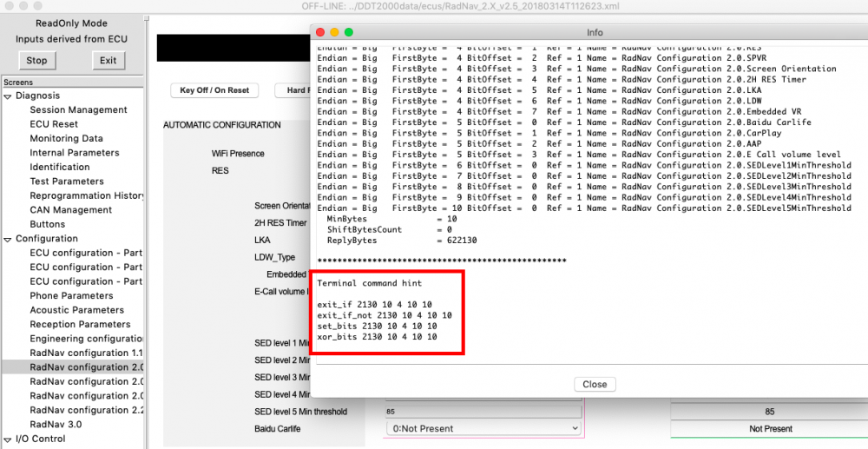The image size is (868, 449).
Task: Click 'exit_if_not 2130 10 4 10 10' line
Action: coord(385,315)
